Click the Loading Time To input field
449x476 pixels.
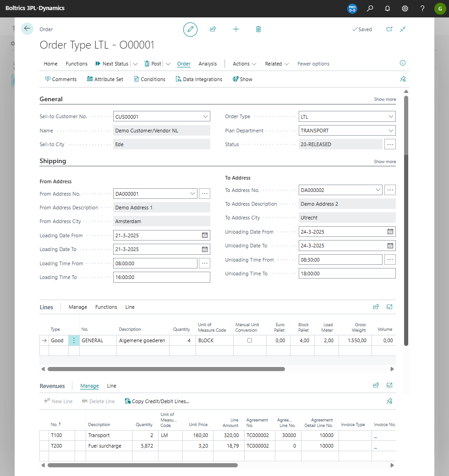tap(161, 277)
